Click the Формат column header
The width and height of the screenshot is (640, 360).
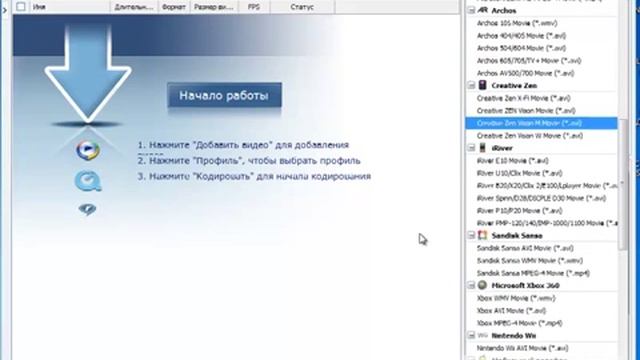[174, 7]
